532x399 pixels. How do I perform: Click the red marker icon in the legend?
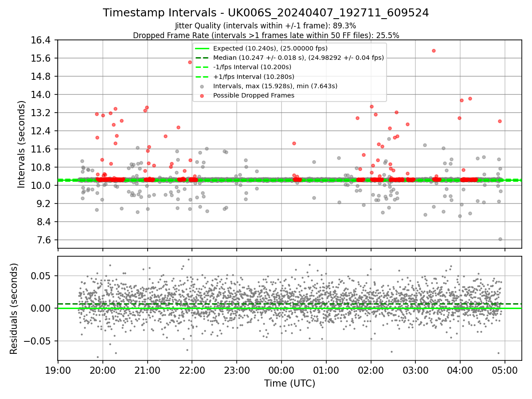tap(202, 96)
